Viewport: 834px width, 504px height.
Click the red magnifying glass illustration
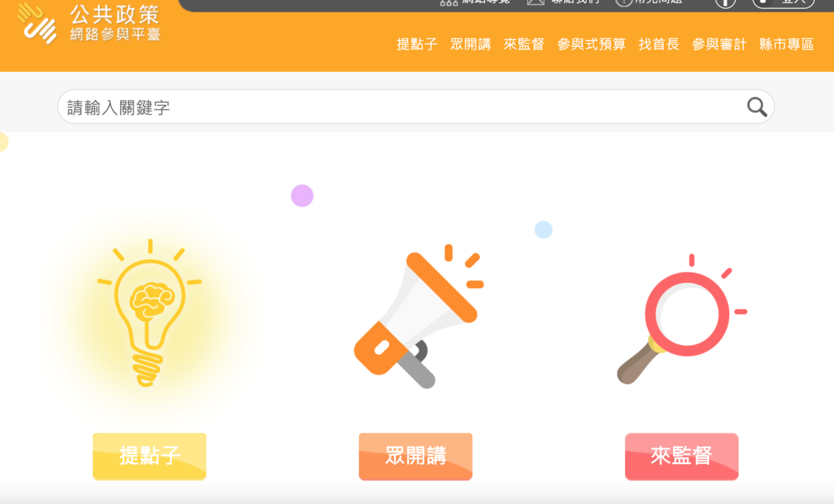pos(682,319)
